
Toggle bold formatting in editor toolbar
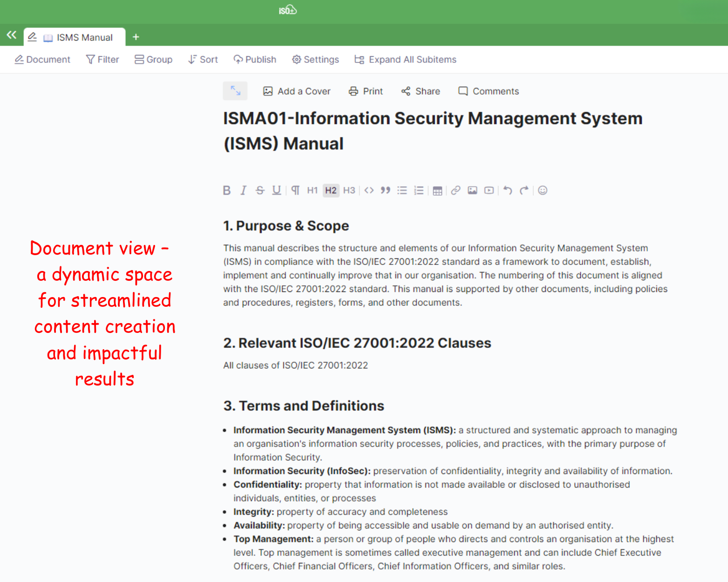(227, 190)
